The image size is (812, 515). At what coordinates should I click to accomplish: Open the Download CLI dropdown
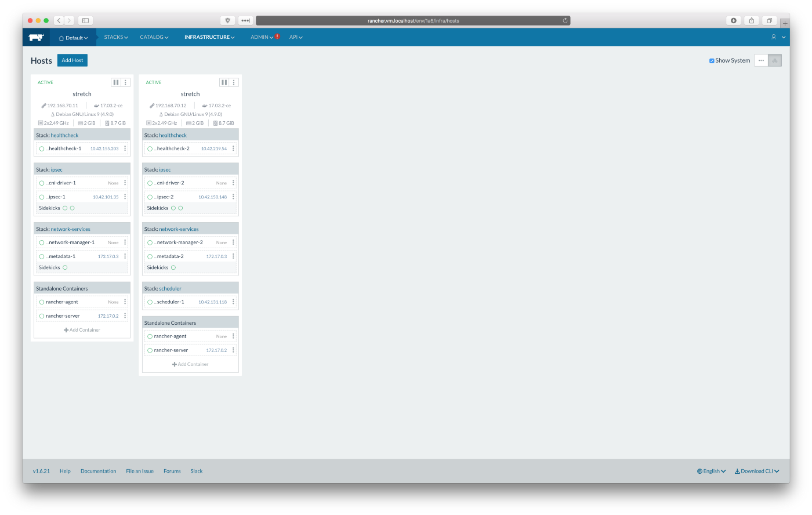coord(757,471)
